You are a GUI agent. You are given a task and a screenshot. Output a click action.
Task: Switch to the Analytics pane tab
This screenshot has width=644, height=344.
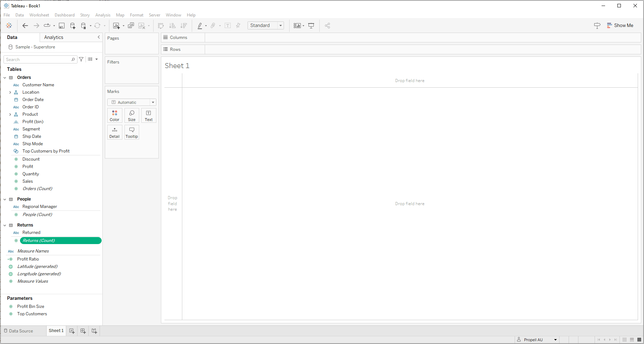point(54,38)
